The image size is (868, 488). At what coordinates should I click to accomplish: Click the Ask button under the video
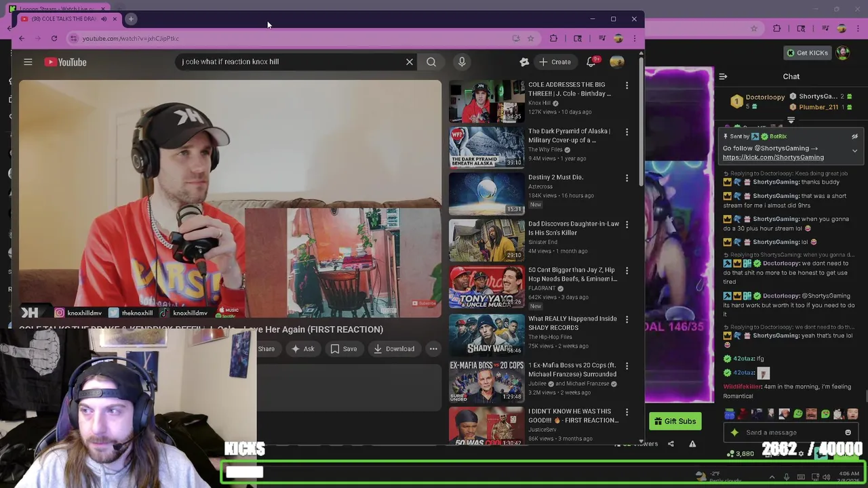click(302, 349)
